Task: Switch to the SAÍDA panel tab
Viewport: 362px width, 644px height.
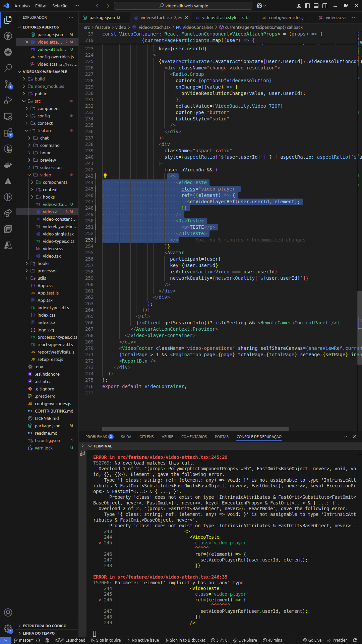Action: [x=126, y=437]
